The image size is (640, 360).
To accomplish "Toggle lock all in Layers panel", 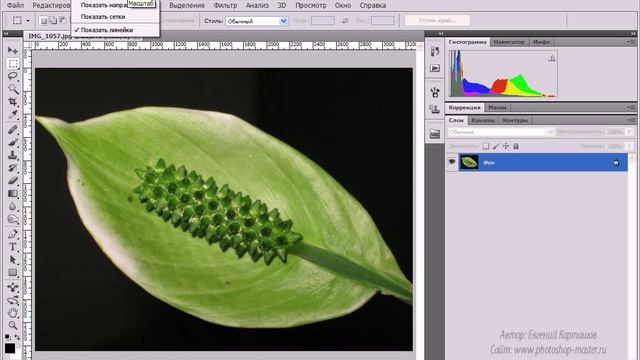I will [516, 146].
